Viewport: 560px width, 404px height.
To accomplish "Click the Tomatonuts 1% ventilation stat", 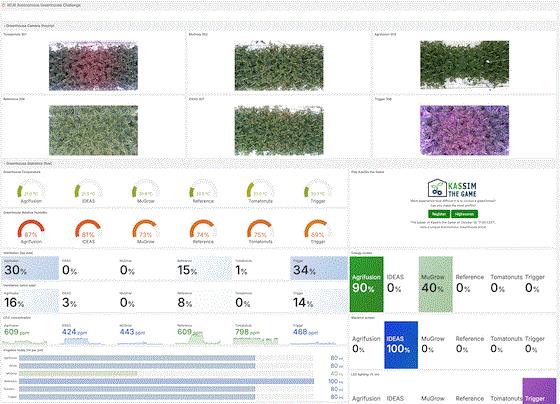I will (262, 268).
